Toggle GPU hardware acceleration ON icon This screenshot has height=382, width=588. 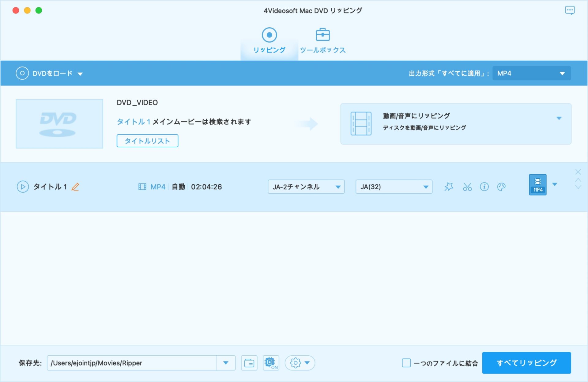pos(271,363)
